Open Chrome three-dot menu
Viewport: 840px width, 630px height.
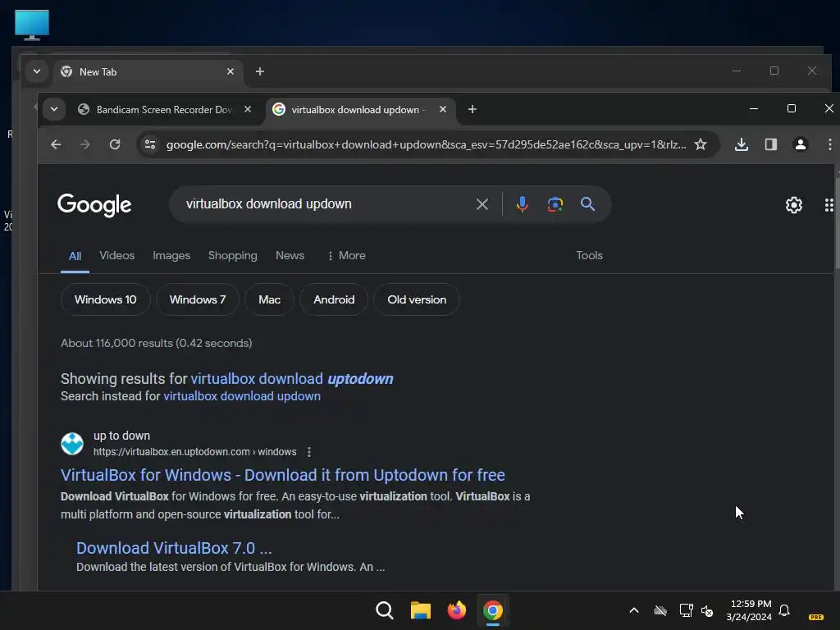click(x=829, y=144)
